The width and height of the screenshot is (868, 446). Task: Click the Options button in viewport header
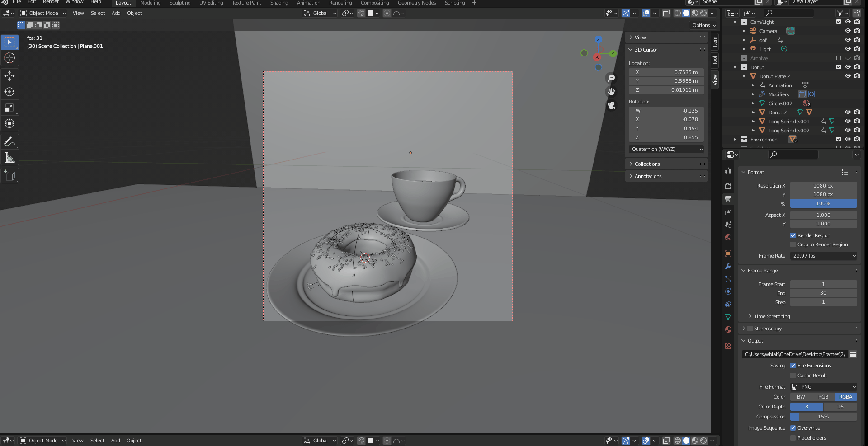[703, 25]
